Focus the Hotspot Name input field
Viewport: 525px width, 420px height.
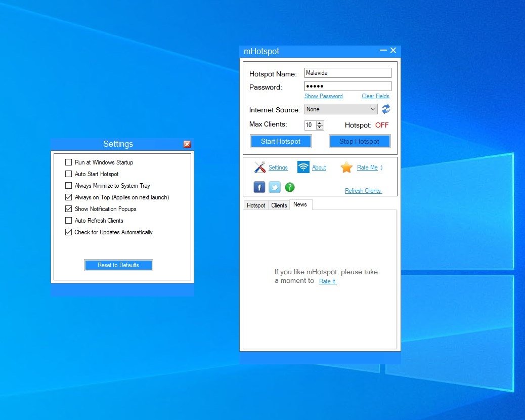click(x=348, y=73)
